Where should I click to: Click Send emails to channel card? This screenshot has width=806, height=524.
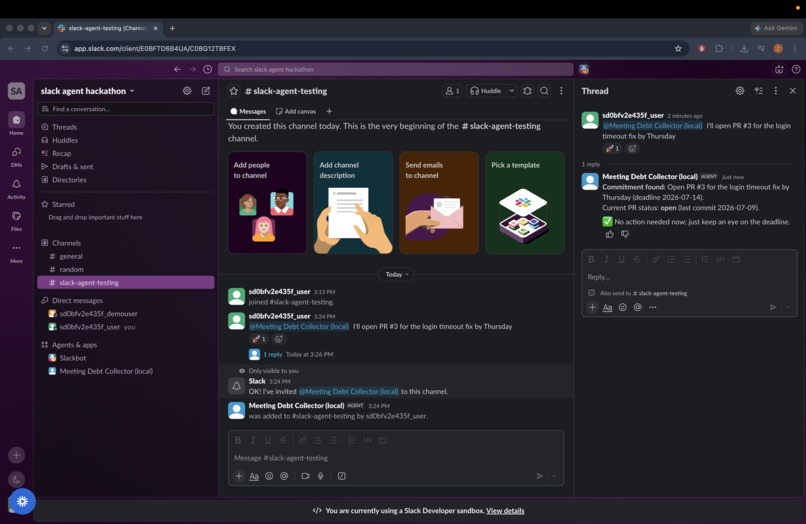pyautogui.click(x=439, y=203)
